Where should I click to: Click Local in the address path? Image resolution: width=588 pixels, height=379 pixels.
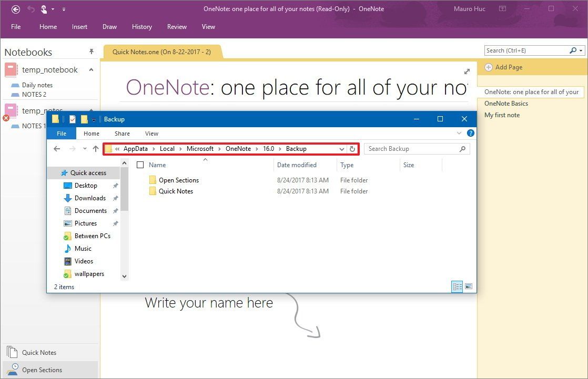[x=167, y=149]
